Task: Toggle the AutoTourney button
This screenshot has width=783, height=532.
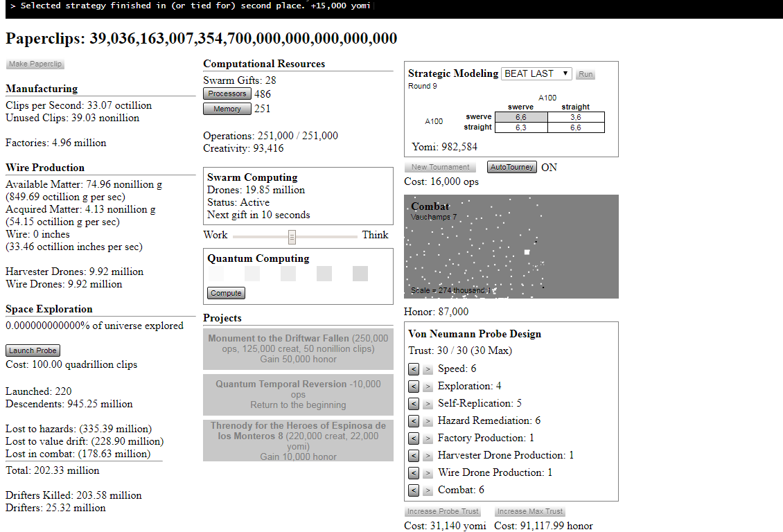Action: (x=512, y=167)
